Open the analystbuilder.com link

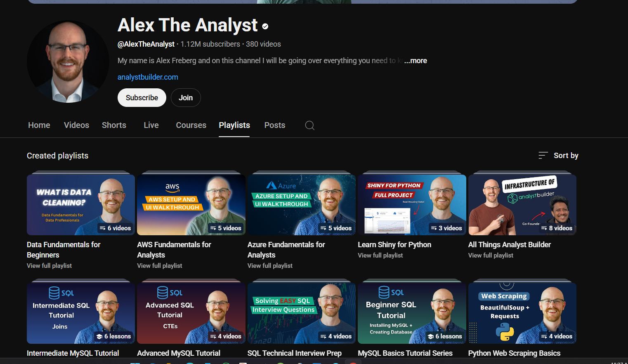tap(148, 77)
